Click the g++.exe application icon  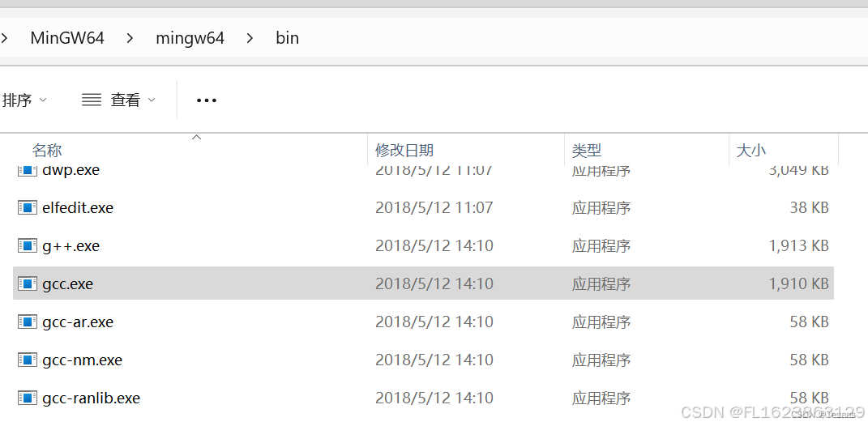click(x=28, y=245)
